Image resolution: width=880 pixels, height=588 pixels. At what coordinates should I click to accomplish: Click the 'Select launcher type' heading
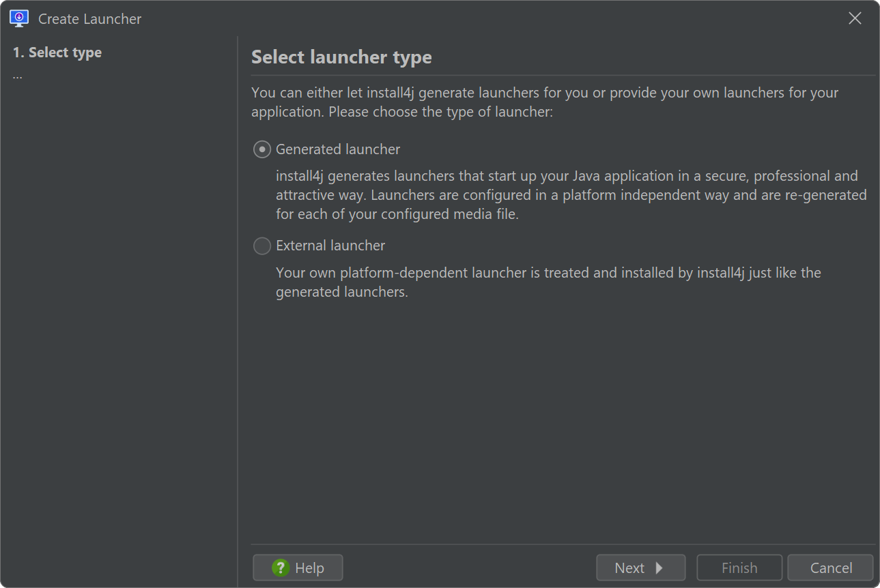[341, 57]
